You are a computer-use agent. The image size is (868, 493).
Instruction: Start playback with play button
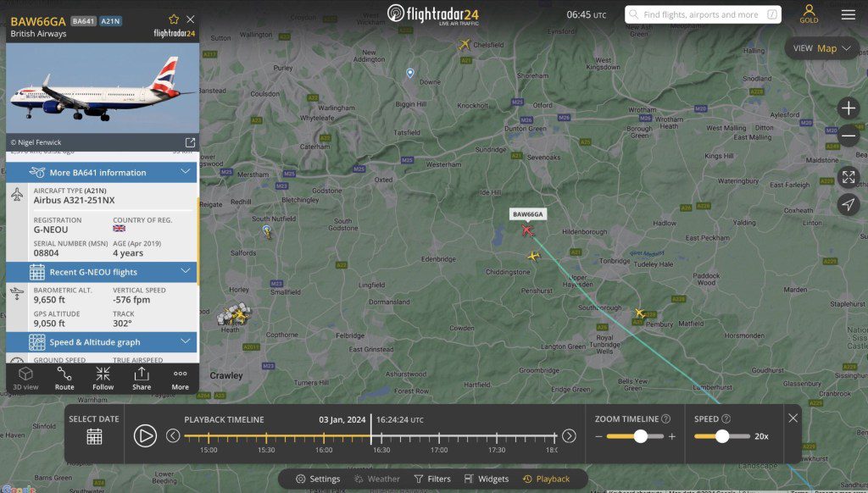145,436
